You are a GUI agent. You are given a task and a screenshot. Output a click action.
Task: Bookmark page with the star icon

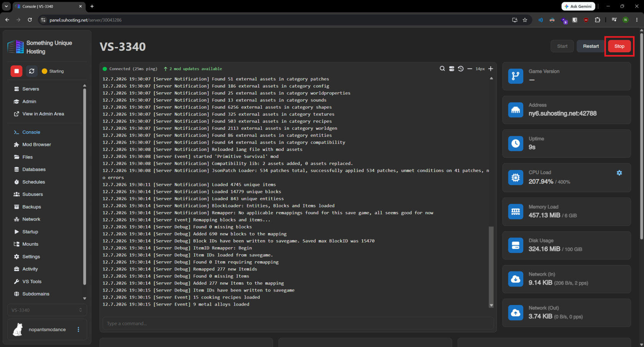pos(525,20)
